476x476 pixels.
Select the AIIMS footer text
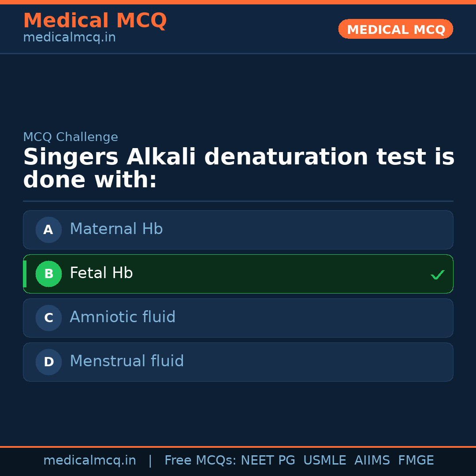372,460
